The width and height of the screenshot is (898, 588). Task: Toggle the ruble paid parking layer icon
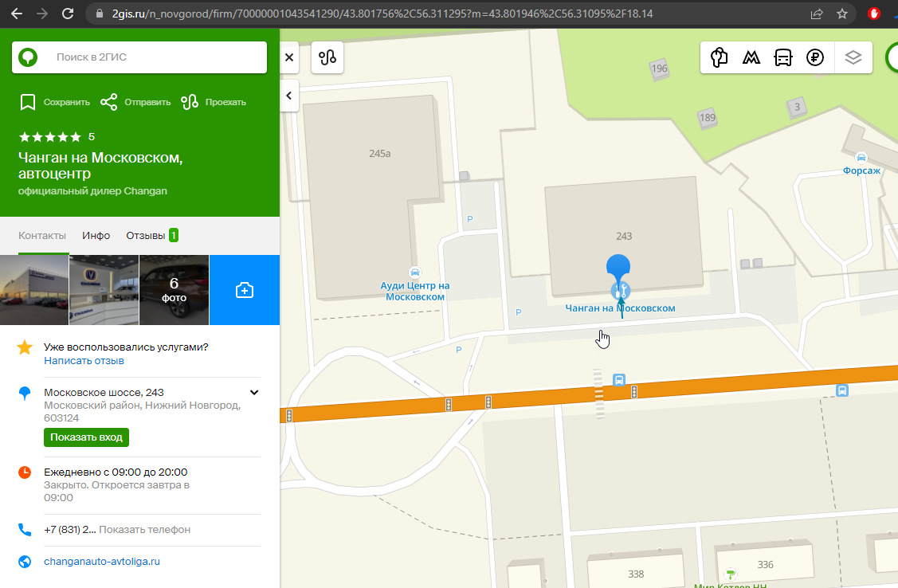[815, 57]
